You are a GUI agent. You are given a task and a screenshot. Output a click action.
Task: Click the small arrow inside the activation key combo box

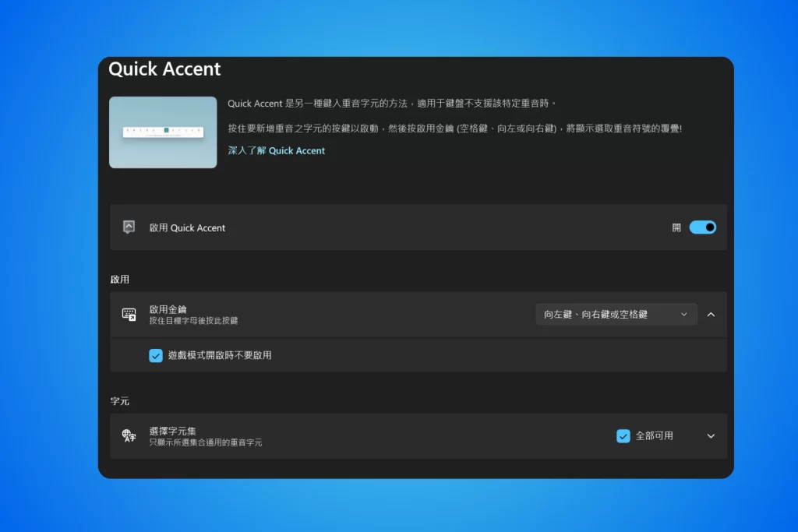coord(684,315)
